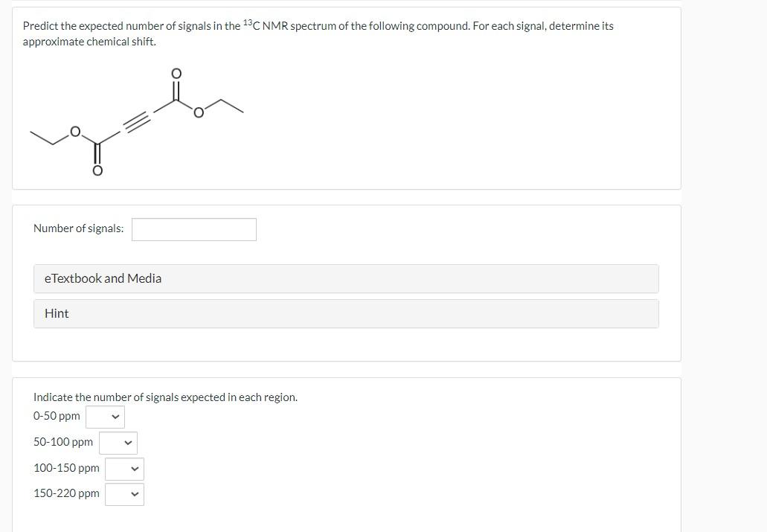Open the 0-50 ppm dropdown
767x532 pixels.
click(x=106, y=417)
